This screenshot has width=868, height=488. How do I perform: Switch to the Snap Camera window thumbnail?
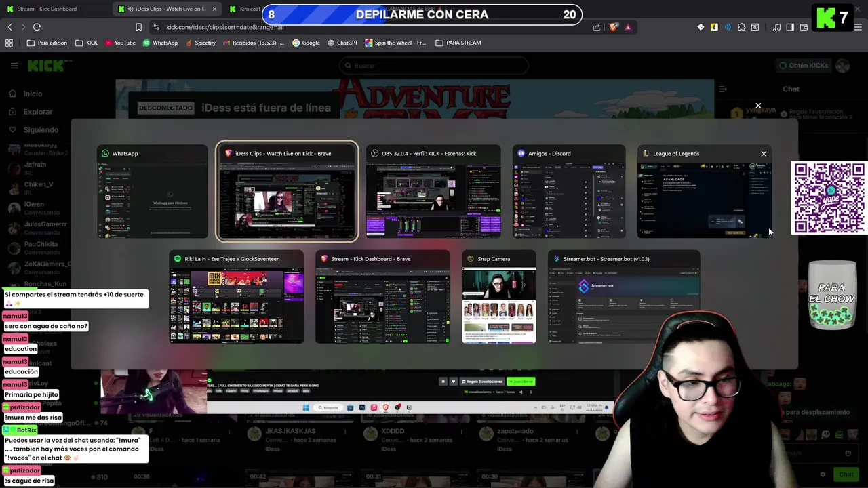point(499,297)
